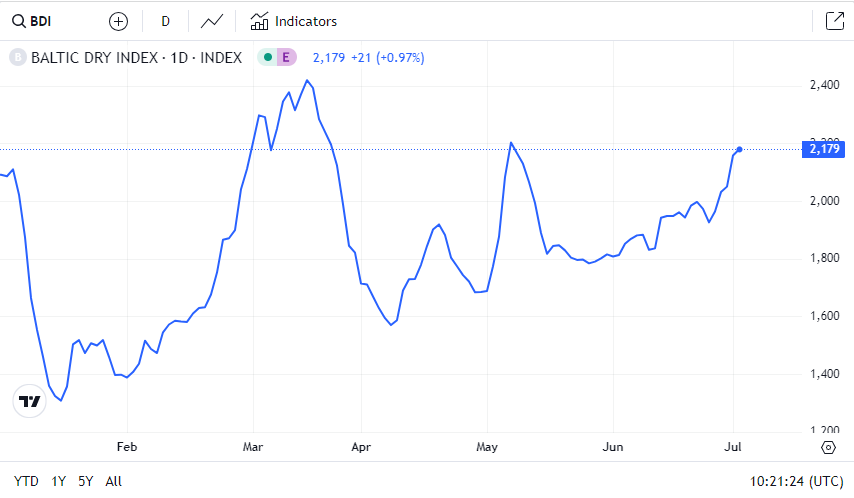Click the 2,179 current price label
Image resolution: width=854 pixels, height=498 pixels.
(824, 149)
